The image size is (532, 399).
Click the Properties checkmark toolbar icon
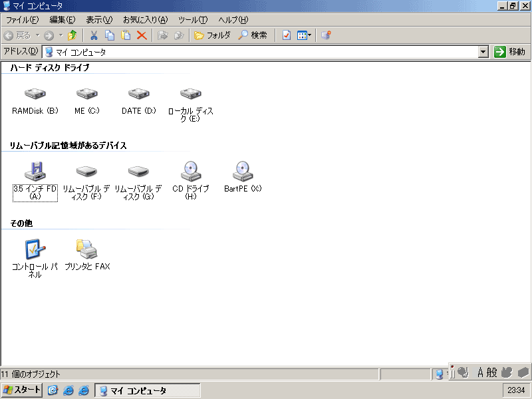(x=287, y=35)
